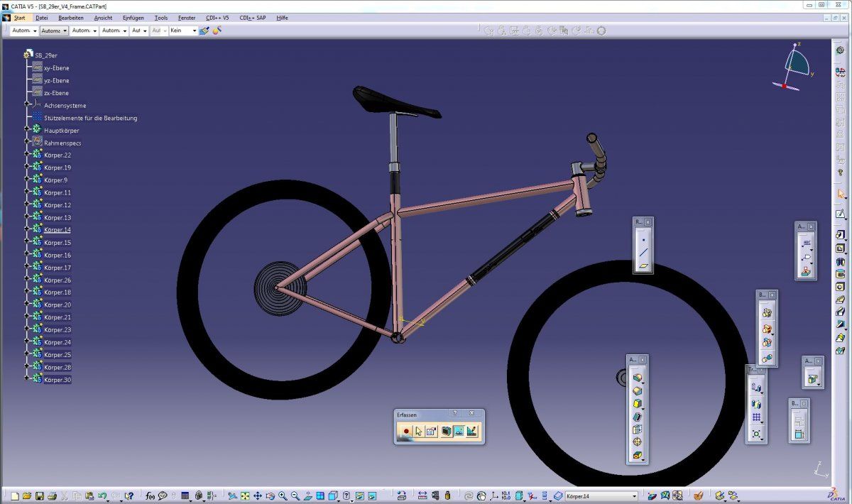Toggle vector mode in Erfassen dialog
Viewport: 852px width, 504px height.
tap(472, 431)
